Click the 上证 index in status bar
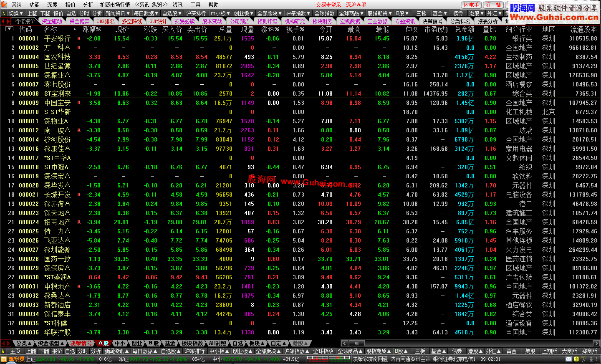 [x=31, y=359]
